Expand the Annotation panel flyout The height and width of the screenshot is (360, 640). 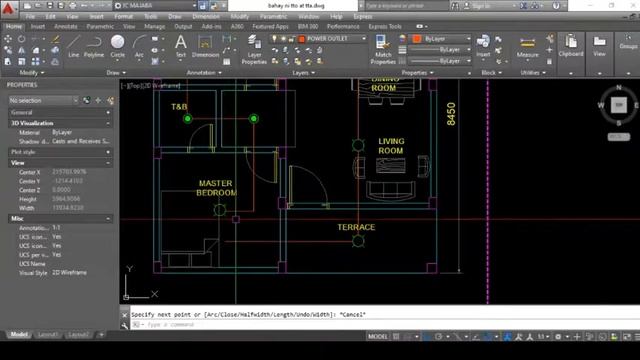tap(204, 73)
